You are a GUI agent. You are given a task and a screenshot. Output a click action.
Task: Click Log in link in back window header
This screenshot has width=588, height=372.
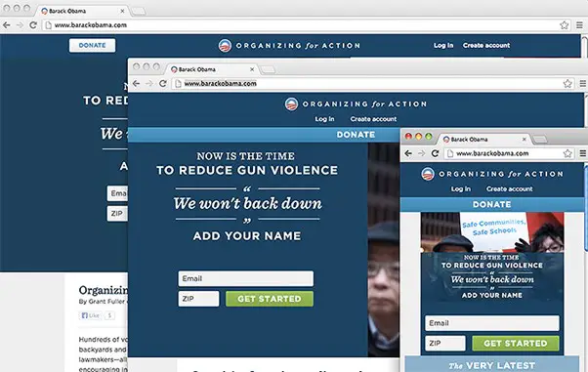coord(443,45)
